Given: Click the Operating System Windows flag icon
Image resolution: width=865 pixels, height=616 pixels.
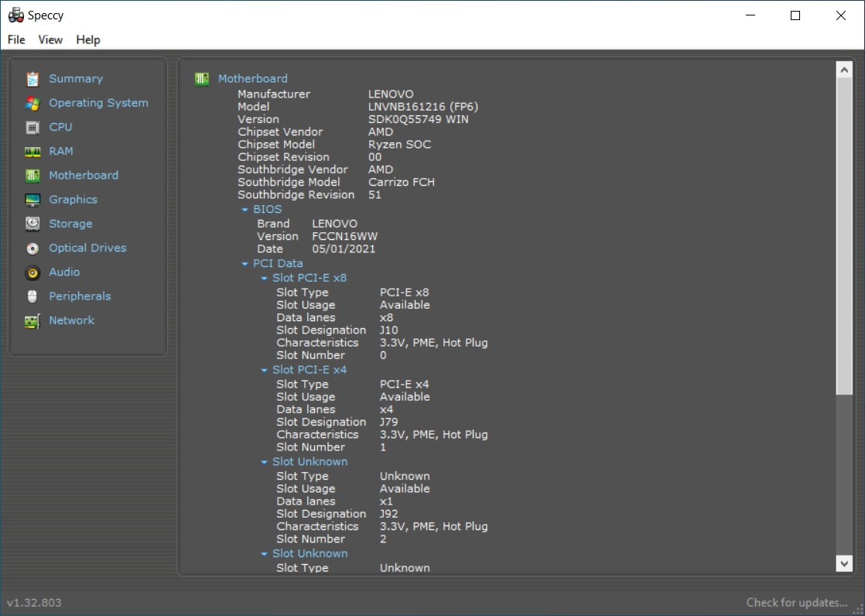Looking at the screenshot, I should [x=32, y=103].
